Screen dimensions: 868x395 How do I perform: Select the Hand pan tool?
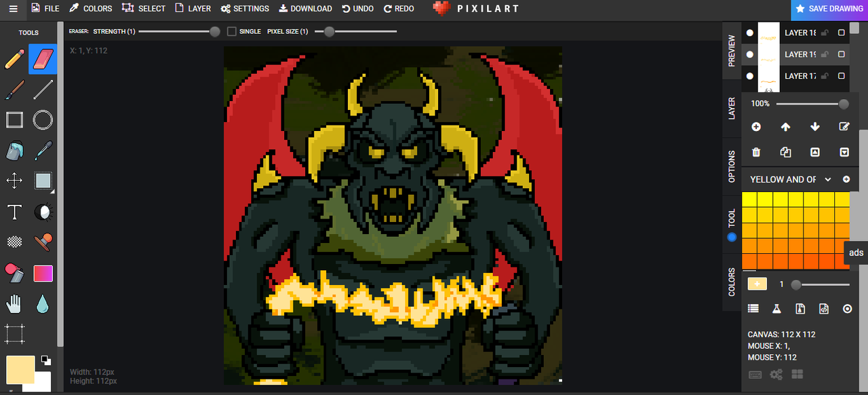point(14,303)
